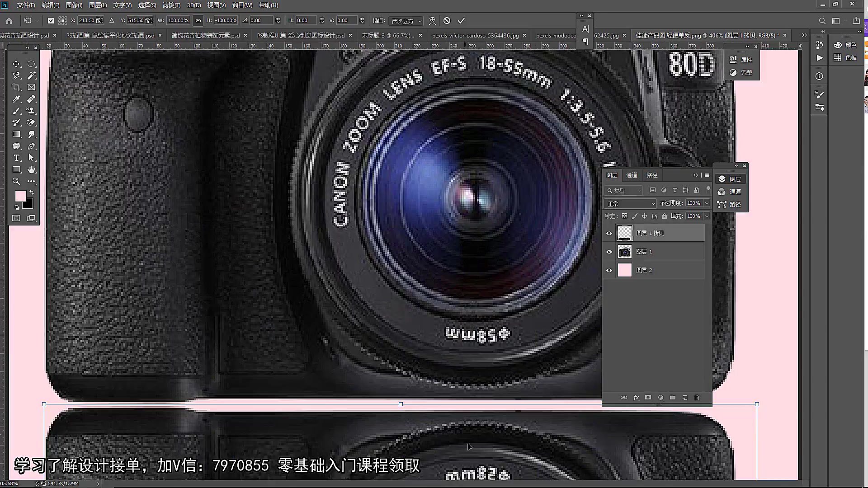Open the Layers panel flyout menu
The width and height of the screenshot is (868, 488).
point(707,175)
